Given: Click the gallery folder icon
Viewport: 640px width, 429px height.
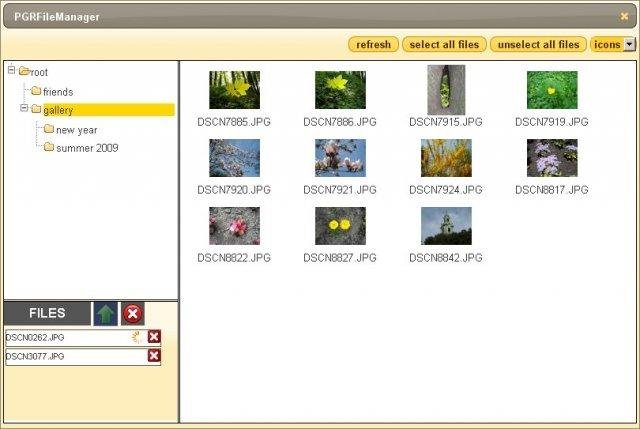Looking at the screenshot, I should tap(36, 109).
